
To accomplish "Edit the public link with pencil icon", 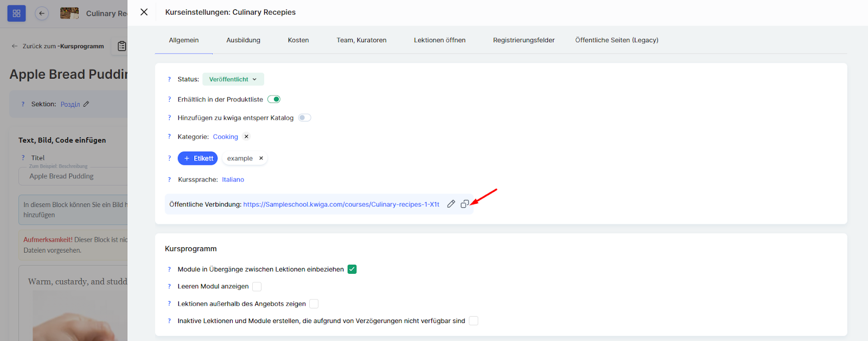I will [451, 204].
